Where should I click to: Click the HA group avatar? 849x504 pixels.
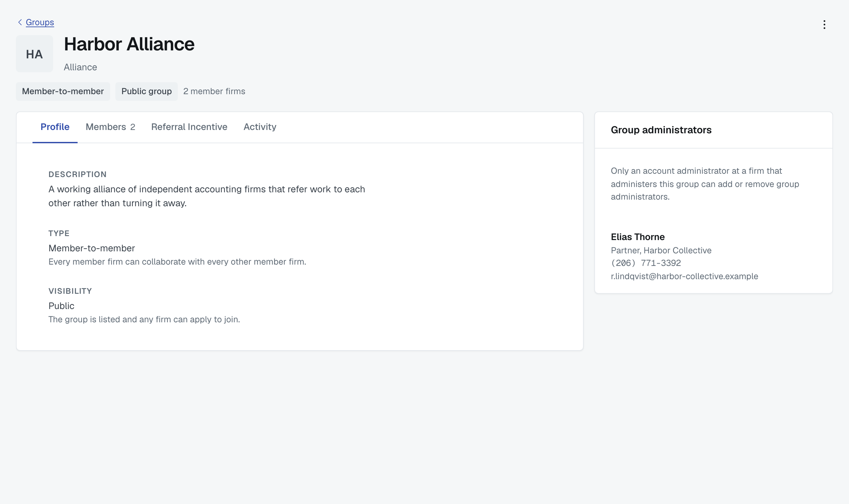(34, 54)
